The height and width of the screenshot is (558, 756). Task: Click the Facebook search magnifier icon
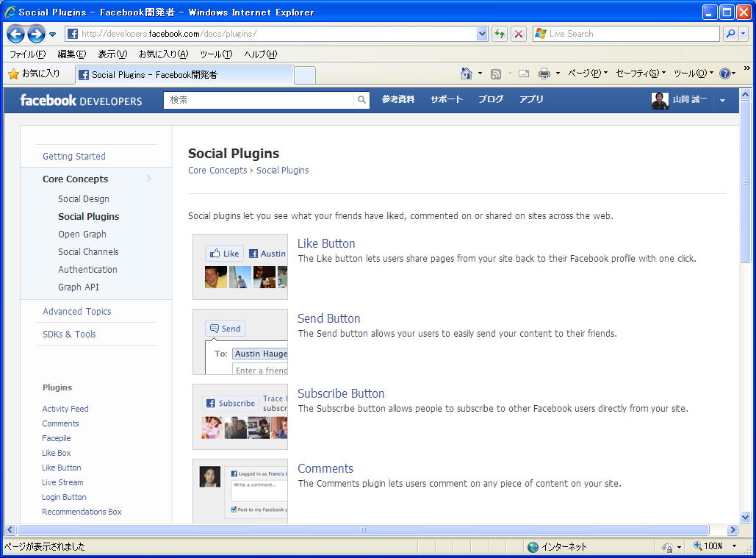tap(361, 100)
